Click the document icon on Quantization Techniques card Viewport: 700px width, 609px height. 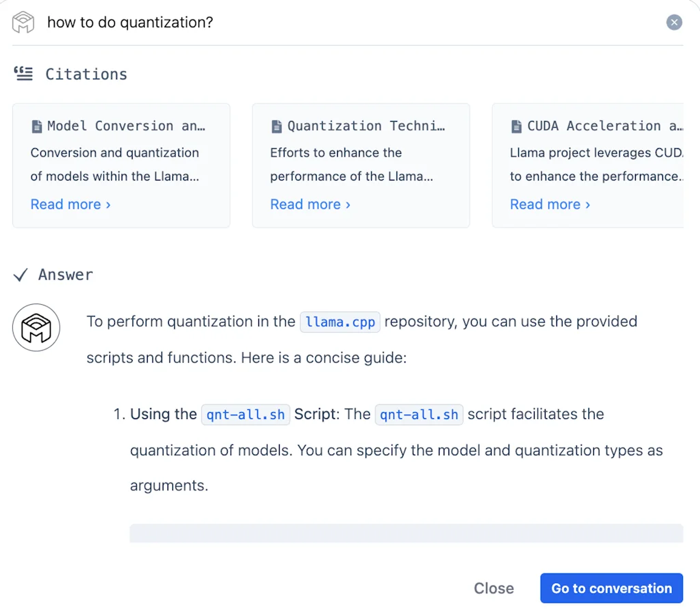click(x=277, y=125)
